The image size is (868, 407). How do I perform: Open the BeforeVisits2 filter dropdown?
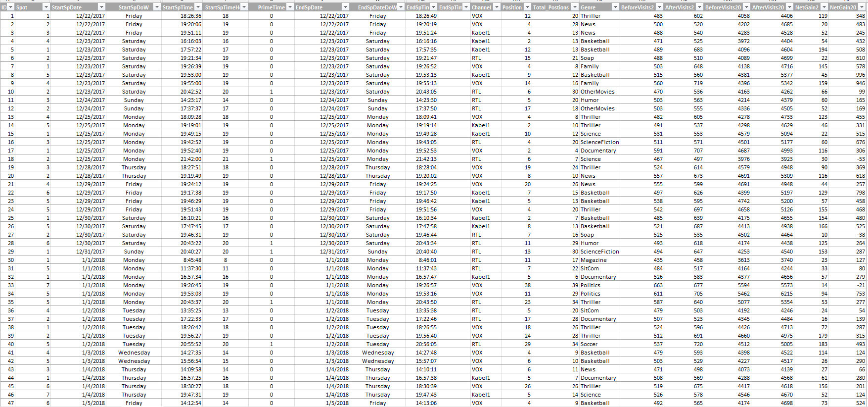(x=659, y=7)
